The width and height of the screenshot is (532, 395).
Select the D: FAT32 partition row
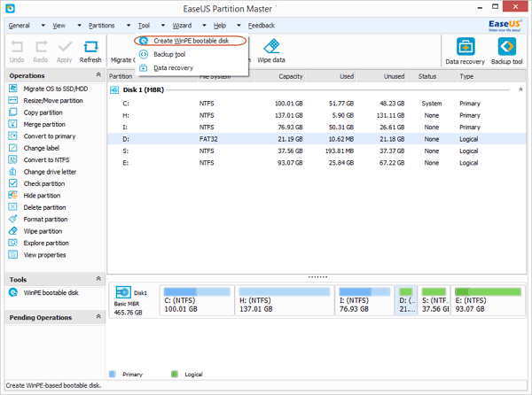[x=317, y=139]
